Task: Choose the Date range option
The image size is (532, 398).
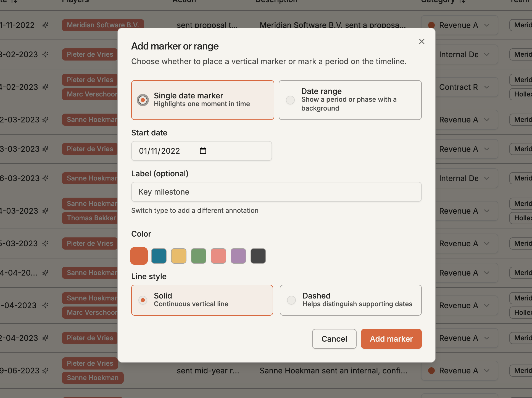Action: click(x=350, y=100)
